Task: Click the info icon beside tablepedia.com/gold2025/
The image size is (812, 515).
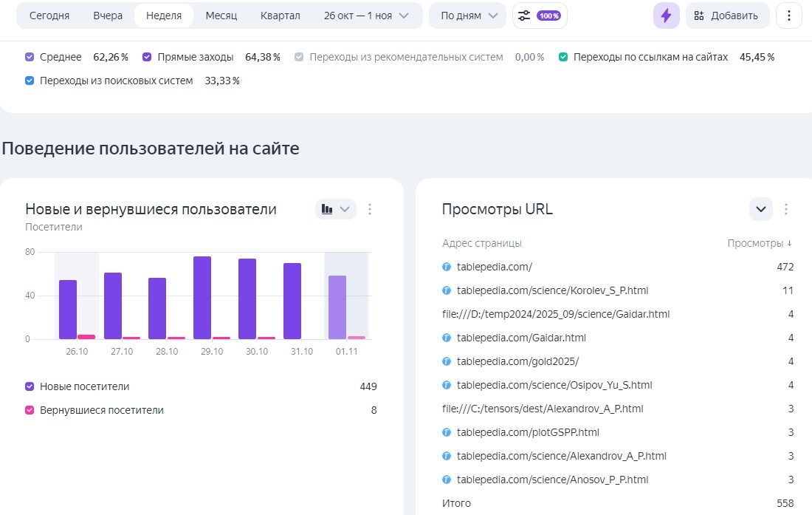Action: tap(448, 361)
